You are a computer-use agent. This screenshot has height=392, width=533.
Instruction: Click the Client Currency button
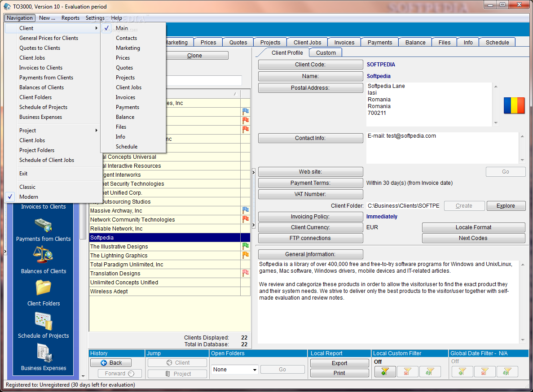point(310,227)
